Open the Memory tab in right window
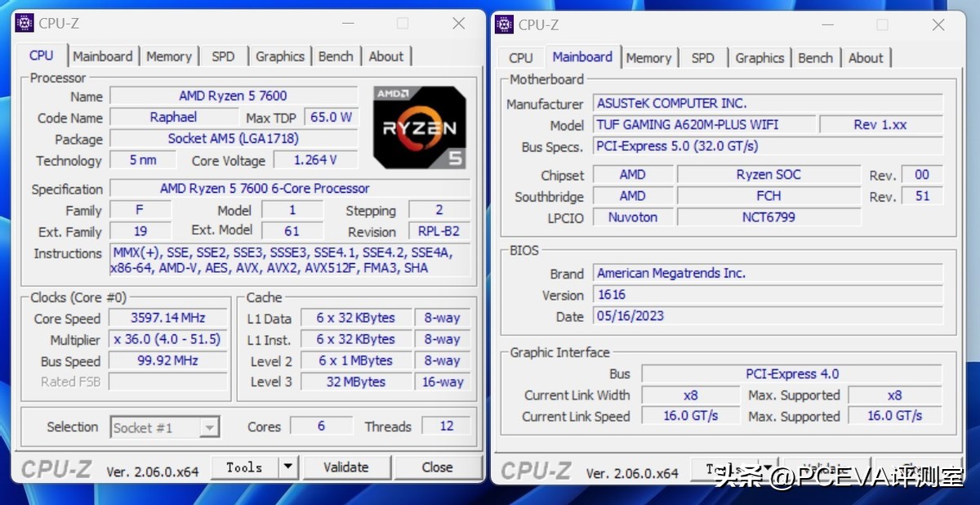The image size is (980, 505). click(648, 58)
